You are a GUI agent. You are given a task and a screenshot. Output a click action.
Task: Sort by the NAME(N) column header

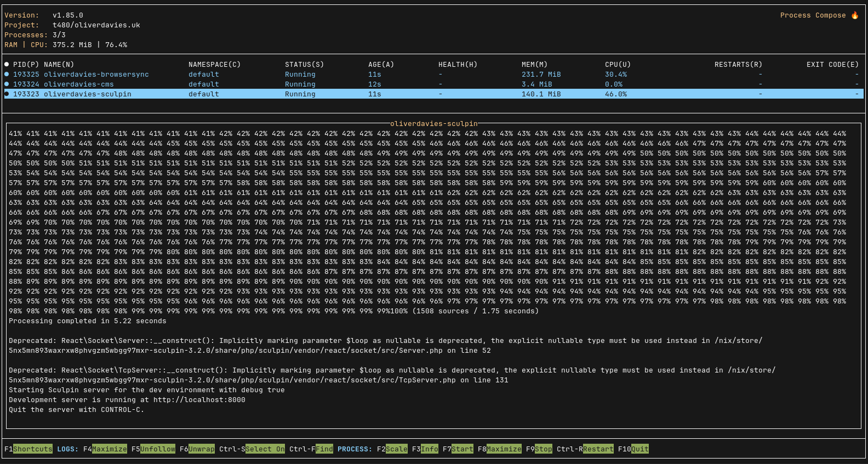(x=59, y=65)
